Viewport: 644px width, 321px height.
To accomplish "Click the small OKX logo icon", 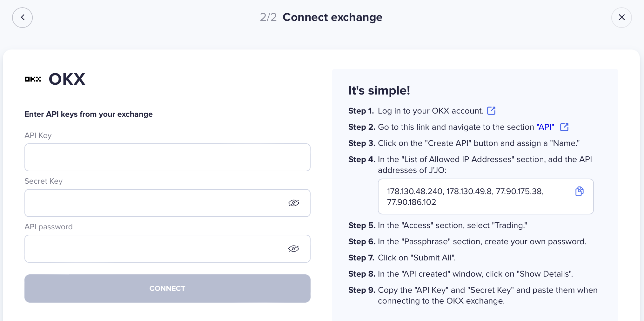I will 33,79.
